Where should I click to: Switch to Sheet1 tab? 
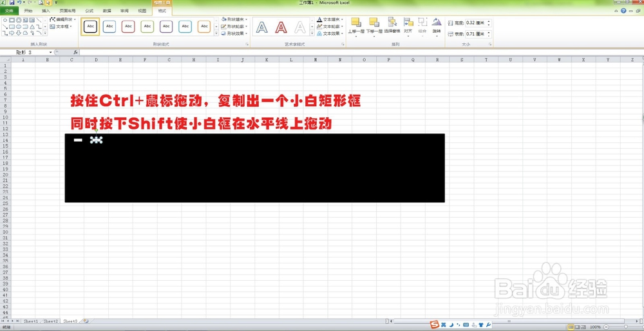[x=30, y=321]
